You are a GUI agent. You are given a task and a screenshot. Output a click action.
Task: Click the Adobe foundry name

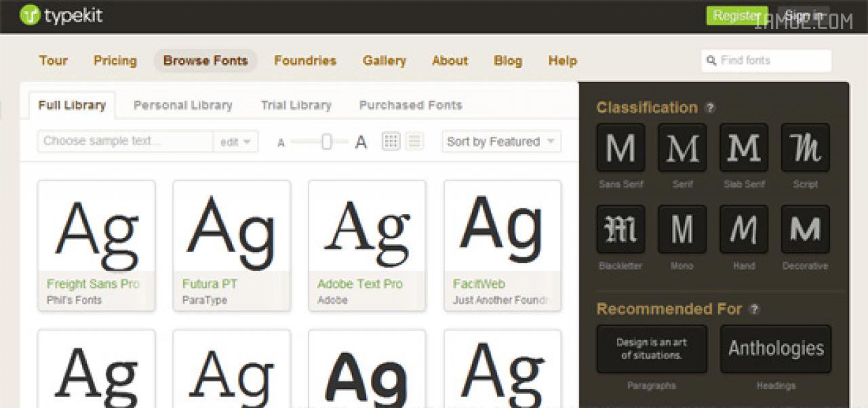click(332, 300)
